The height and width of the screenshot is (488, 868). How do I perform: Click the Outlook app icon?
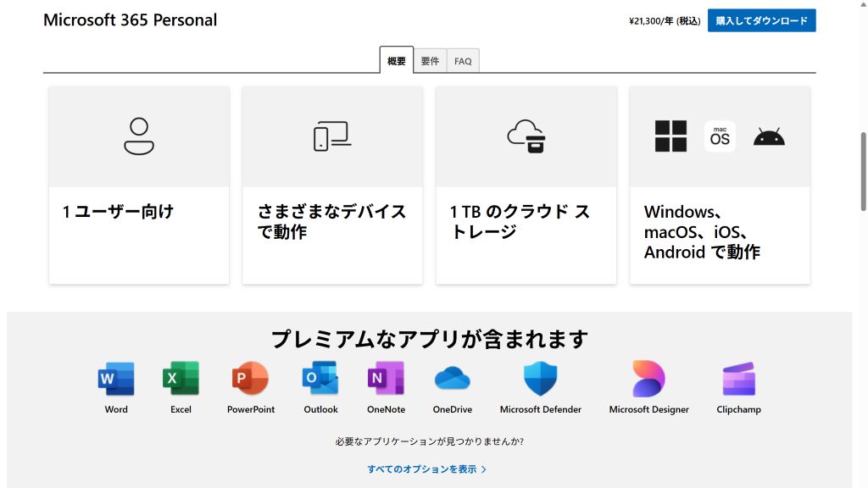click(320, 379)
